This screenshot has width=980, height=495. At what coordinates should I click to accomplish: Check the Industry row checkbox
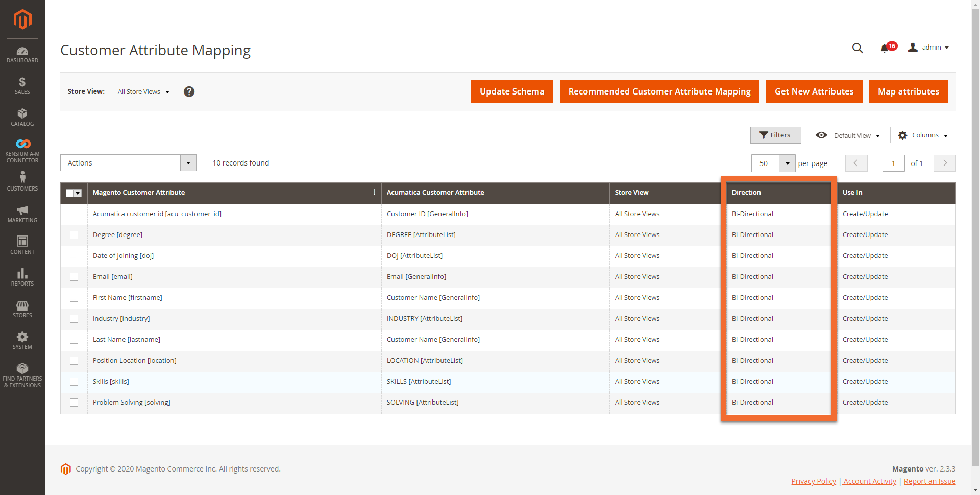(x=74, y=319)
